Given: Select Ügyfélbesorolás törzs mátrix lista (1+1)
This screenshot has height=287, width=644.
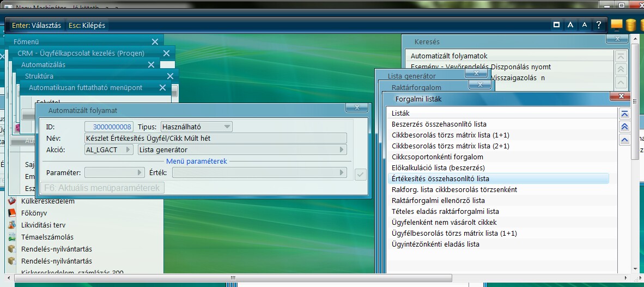Looking at the screenshot, I should (498, 233).
